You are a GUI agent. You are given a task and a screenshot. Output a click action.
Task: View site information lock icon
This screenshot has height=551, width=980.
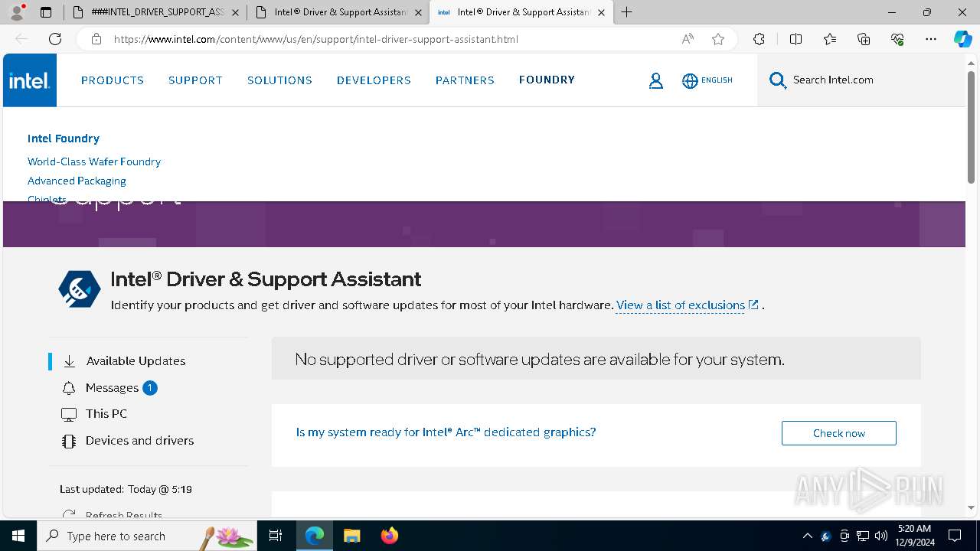[x=96, y=39]
